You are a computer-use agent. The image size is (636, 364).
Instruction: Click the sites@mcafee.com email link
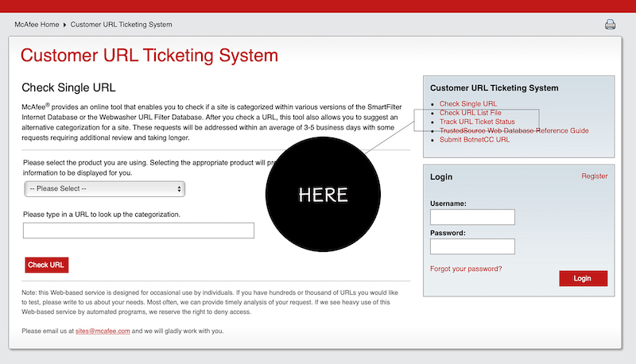coord(103,331)
